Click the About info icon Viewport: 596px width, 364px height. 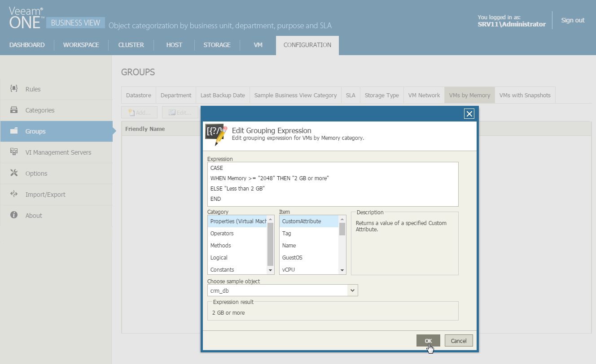pyautogui.click(x=14, y=215)
